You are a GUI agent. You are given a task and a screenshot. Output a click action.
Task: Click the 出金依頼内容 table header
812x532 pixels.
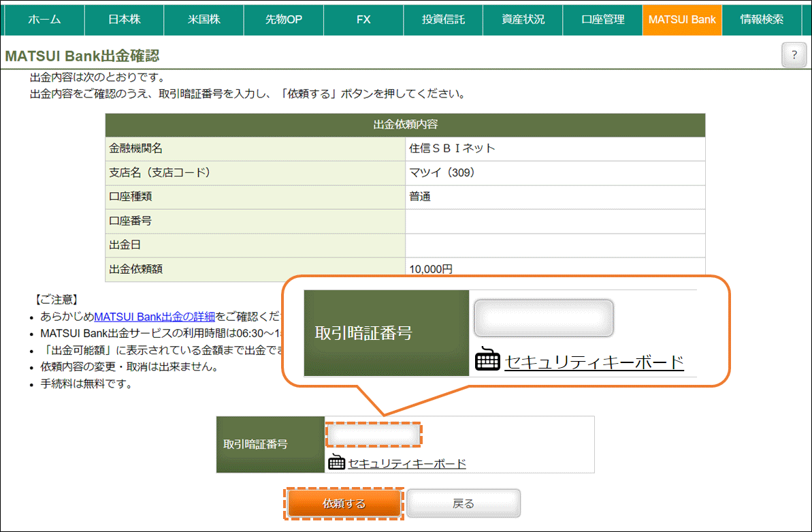tap(405, 125)
